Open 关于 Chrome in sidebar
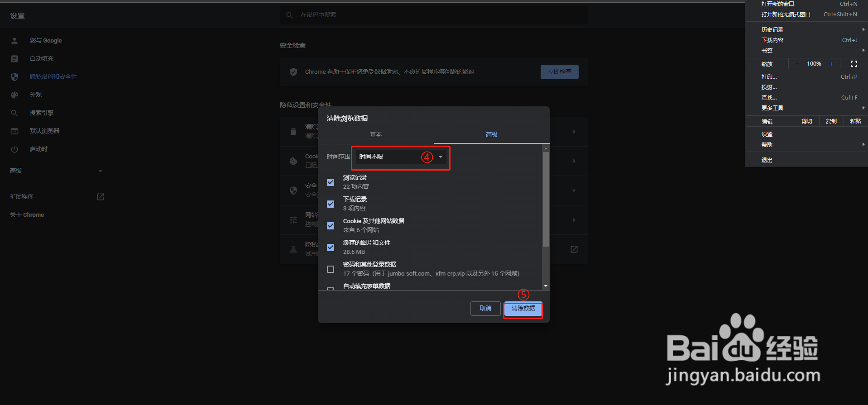 [27, 215]
